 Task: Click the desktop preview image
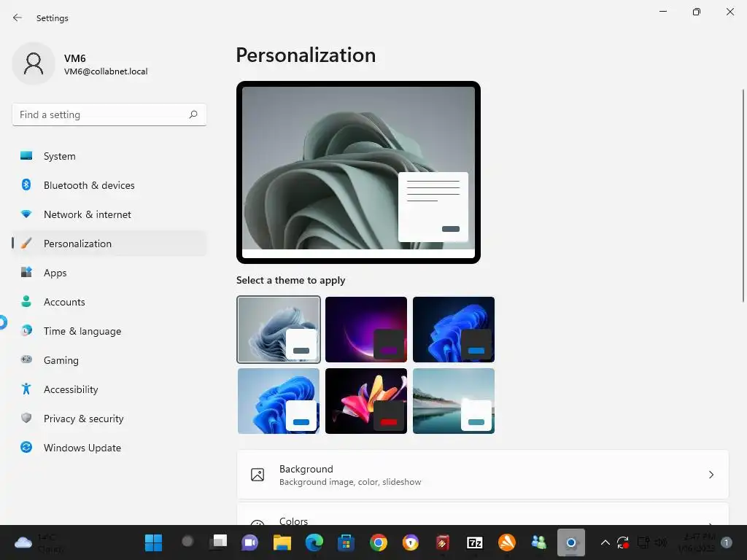pos(358,172)
